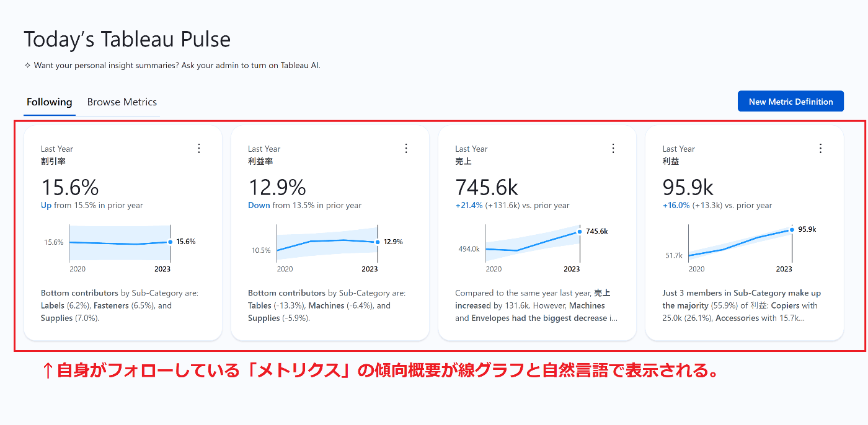Switch to the Following tab
Viewport: 868px width, 425px height.
(50, 102)
